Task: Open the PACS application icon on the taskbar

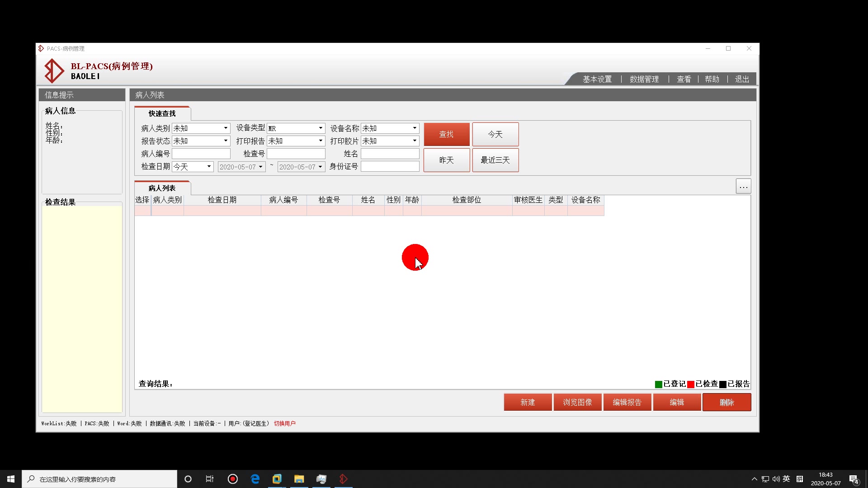Action: pos(343,479)
